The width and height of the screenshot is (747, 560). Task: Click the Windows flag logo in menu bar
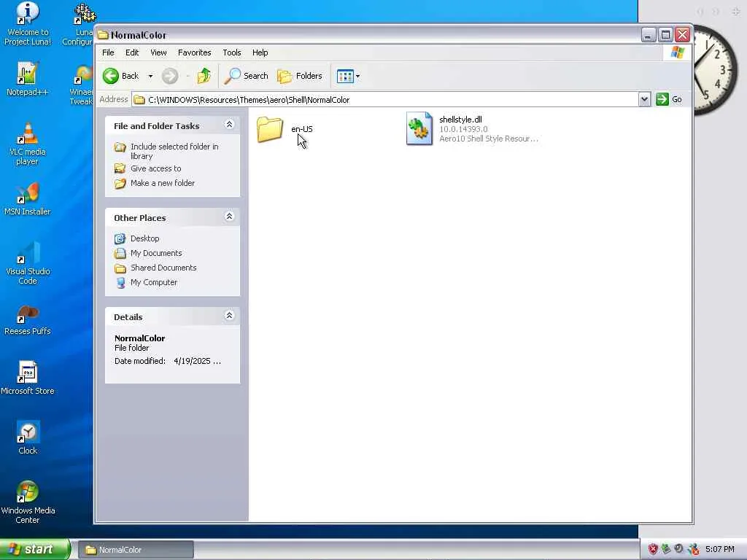pos(678,52)
